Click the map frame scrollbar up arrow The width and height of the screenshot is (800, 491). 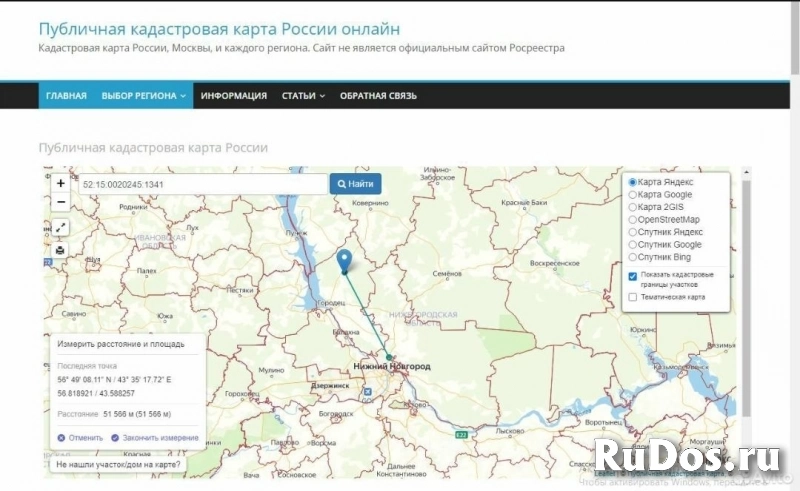(x=746, y=173)
